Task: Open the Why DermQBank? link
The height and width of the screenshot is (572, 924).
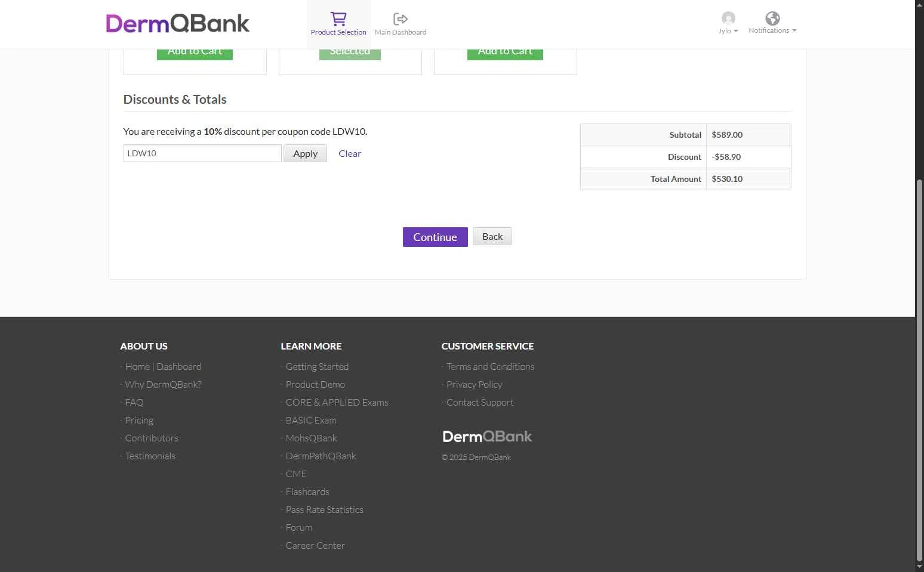Action: click(163, 384)
